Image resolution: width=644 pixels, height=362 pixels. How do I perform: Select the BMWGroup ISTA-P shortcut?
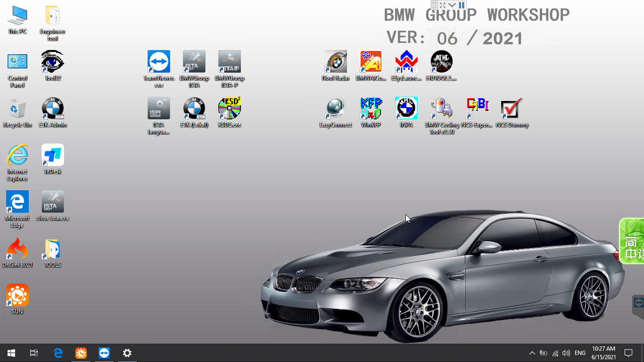tap(229, 70)
